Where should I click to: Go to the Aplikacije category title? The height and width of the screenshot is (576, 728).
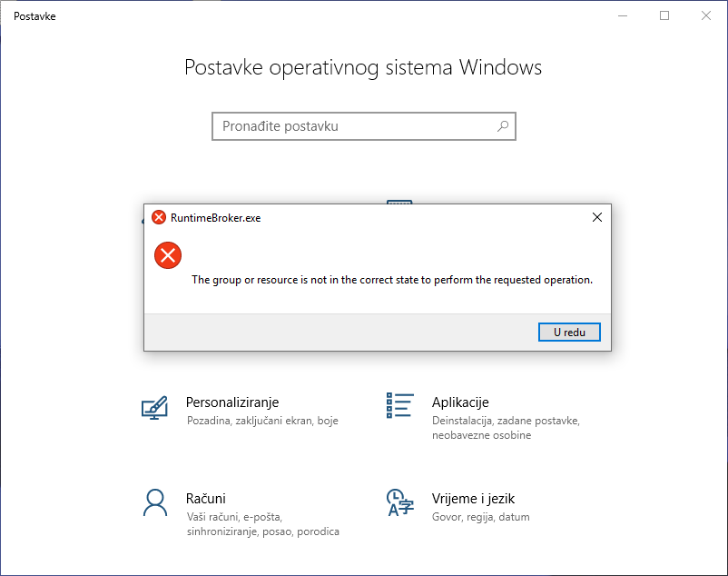[x=460, y=402]
